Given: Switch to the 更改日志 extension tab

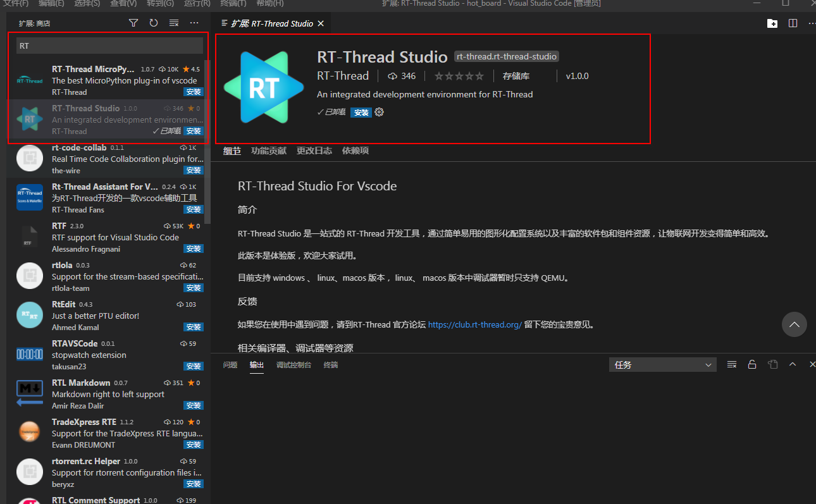Looking at the screenshot, I should (315, 151).
